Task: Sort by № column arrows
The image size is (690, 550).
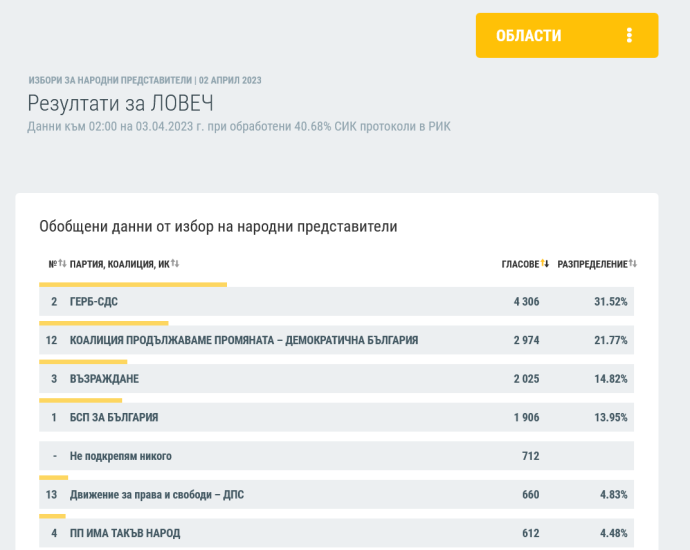Action: 62,264
